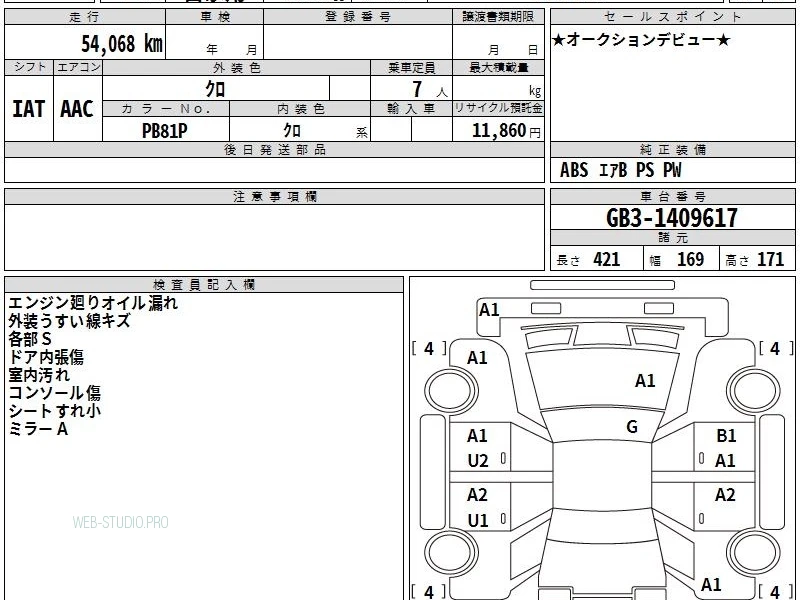Click the 最大積載量 header
The height and width of the screenshot is (600, 800).
498,68
